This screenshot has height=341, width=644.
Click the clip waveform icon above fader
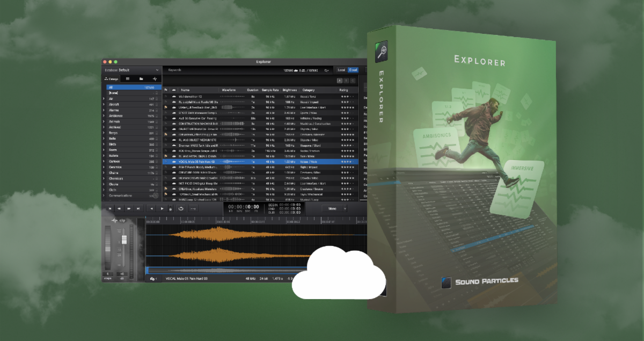point(115,220)
